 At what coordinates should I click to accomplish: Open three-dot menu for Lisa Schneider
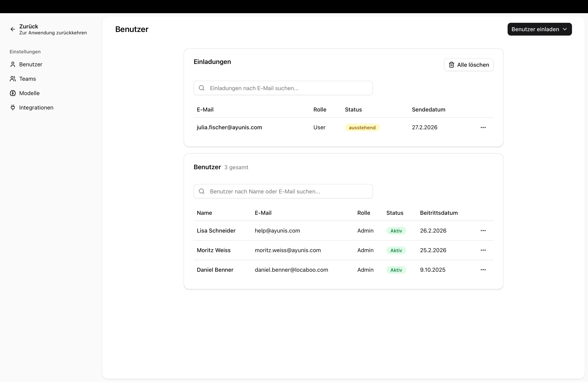point(483,231)
